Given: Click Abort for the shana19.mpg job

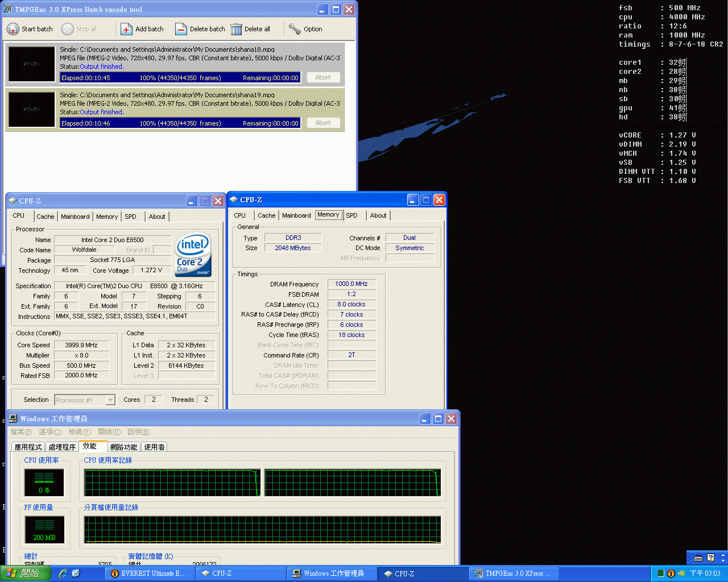Looking at the screenshot, I should tap(323, 123).
